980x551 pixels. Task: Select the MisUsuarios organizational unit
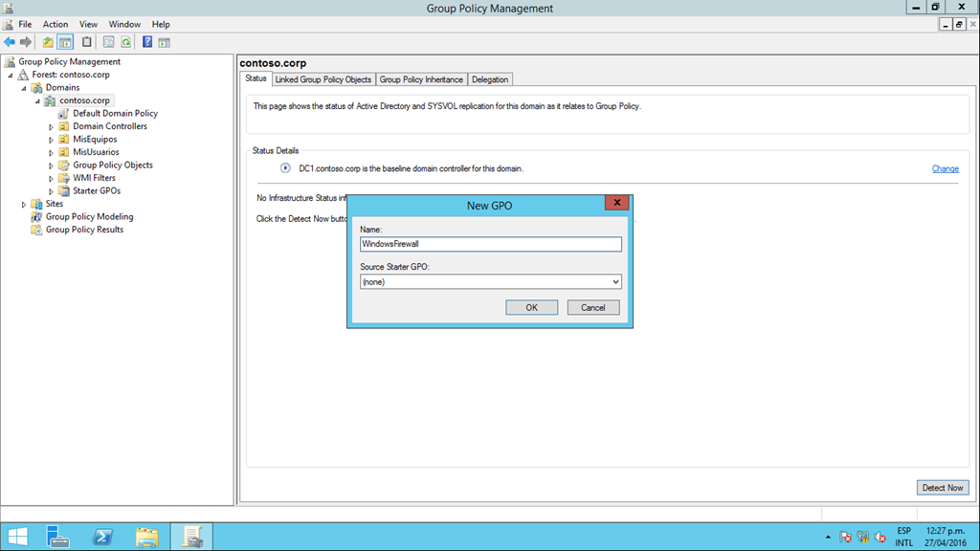[96, 152]
